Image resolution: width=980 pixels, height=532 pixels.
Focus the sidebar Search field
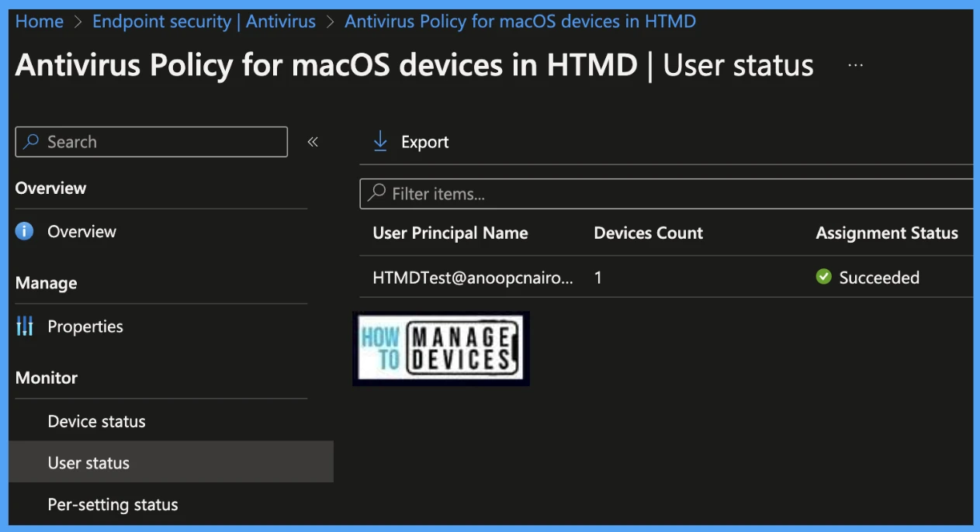click(151, 142)
